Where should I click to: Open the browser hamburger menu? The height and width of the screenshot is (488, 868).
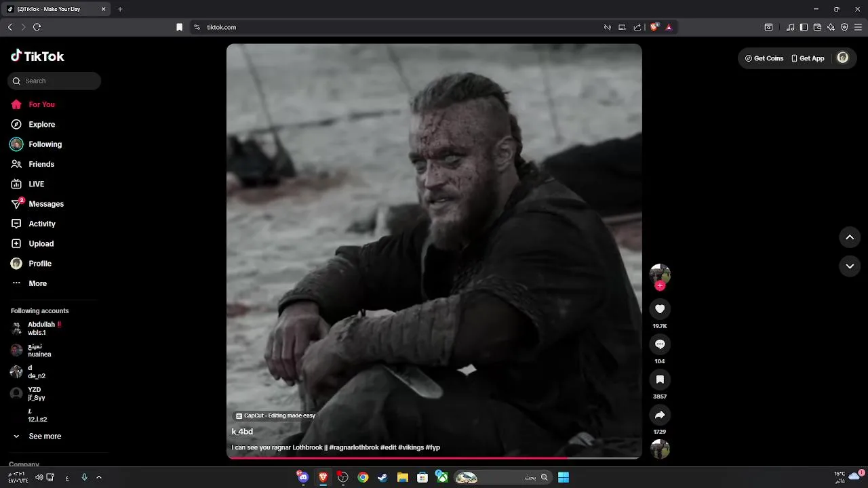(x=858, y=27)
